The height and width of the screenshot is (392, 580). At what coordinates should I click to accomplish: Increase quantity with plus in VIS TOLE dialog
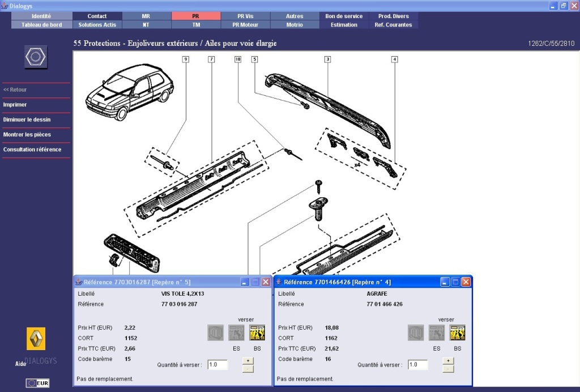click(x=248, y=360)
